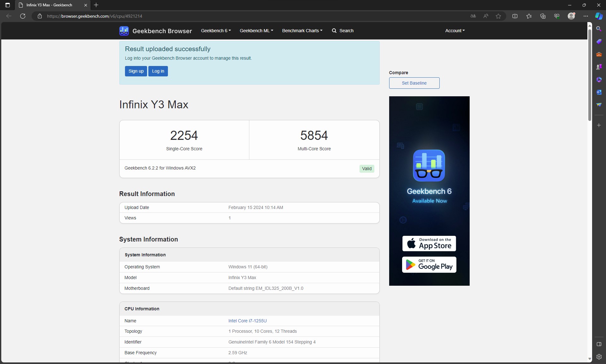Open sidebar Shopping tag icon
The width and height of the screenshot is (606, 364).
[x=599, y=41]
